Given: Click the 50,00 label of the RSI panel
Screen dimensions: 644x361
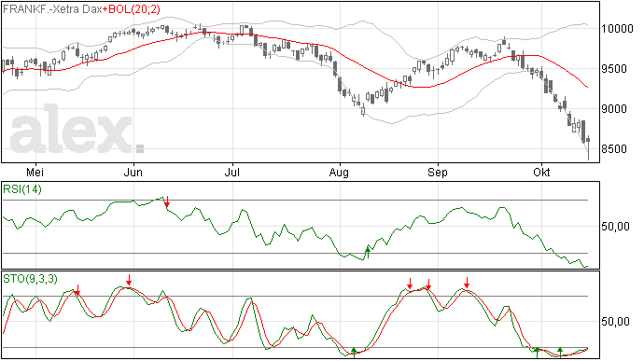Looking at the screenshot, I should [615, 227].
